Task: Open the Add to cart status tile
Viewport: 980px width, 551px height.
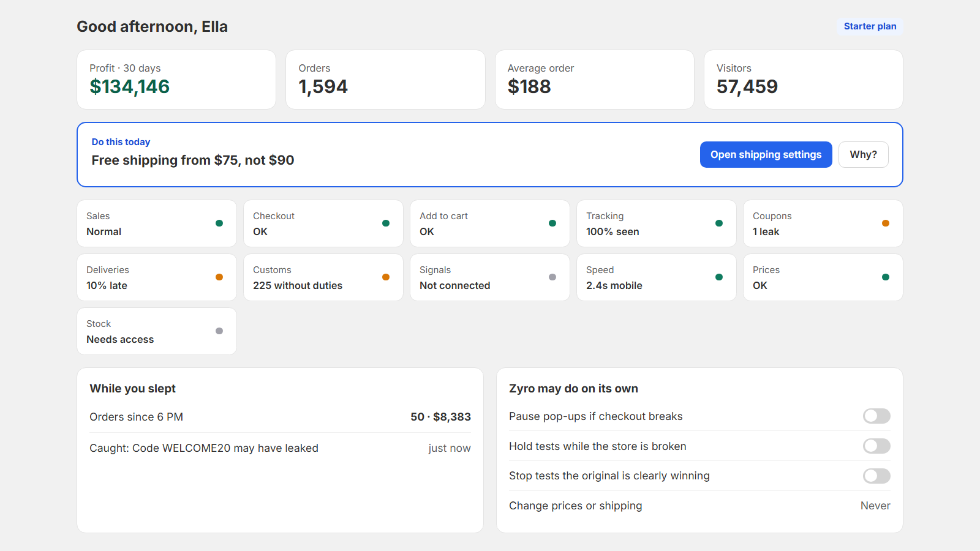Action: (490, 223)
